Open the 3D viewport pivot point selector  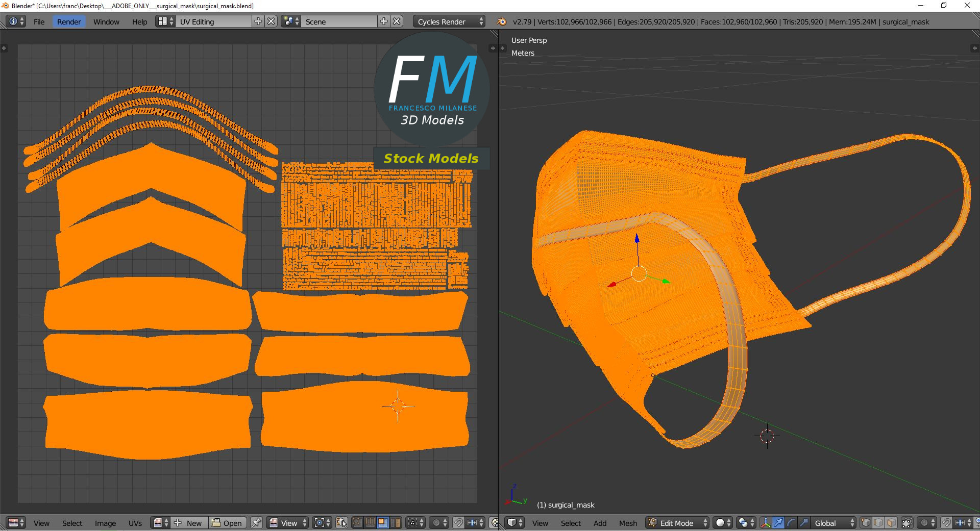point(746,523)
